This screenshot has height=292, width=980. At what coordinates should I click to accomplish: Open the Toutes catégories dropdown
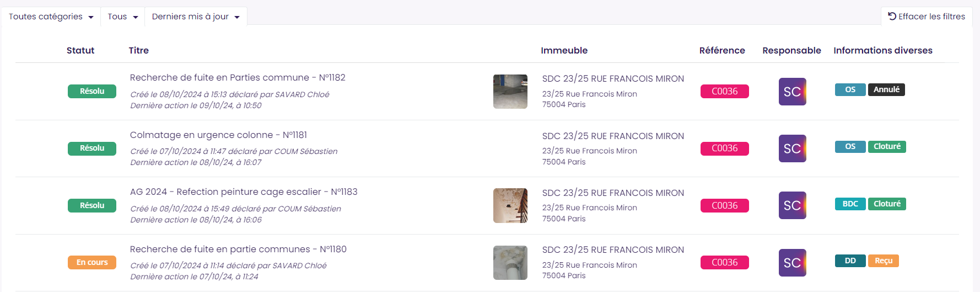[x=51, y=17]
